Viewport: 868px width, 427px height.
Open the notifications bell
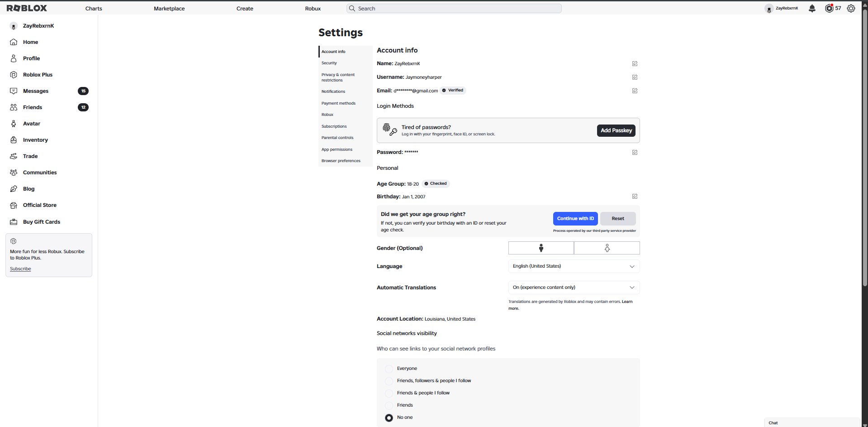[x=812, y=8]
